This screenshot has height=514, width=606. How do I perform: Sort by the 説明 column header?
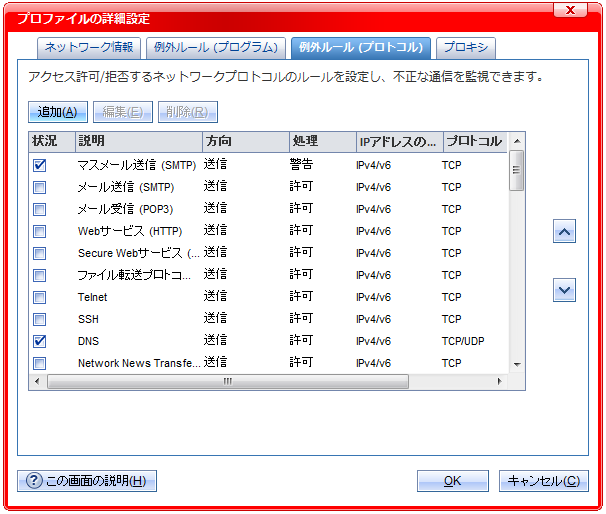tap(138, 141)
